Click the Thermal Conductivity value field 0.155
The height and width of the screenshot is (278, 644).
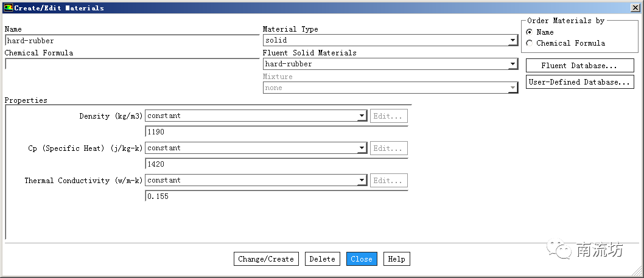click(x=276, y=196)
